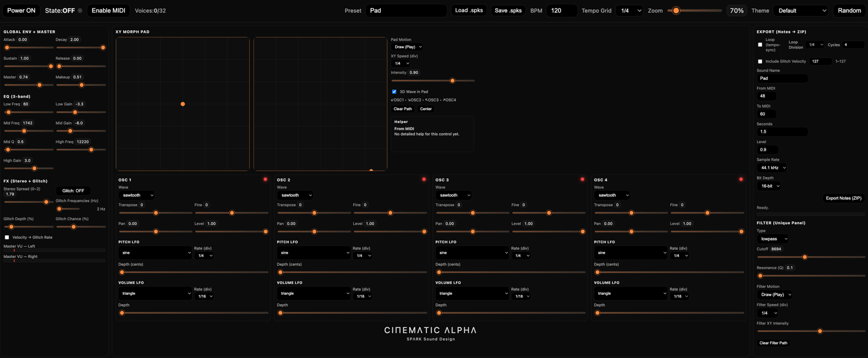868x358 pixels.
Task: Open the Filter Speed (div) dropdown
Action: coord(767,313)
